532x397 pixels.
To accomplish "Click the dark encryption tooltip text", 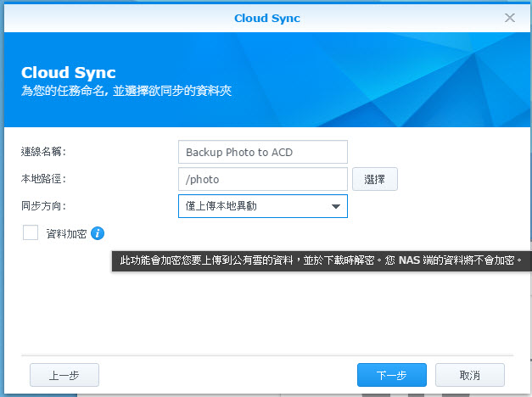I will 322,260.
